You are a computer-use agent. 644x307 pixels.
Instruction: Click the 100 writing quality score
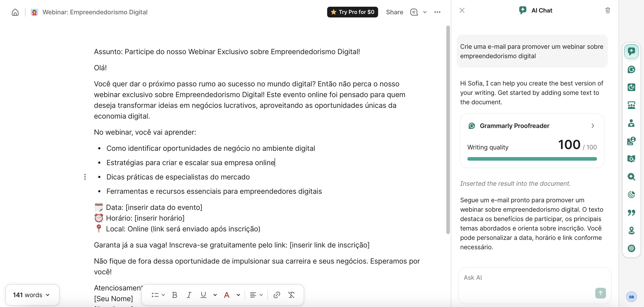pyautogui.click(x=569, y=145)
